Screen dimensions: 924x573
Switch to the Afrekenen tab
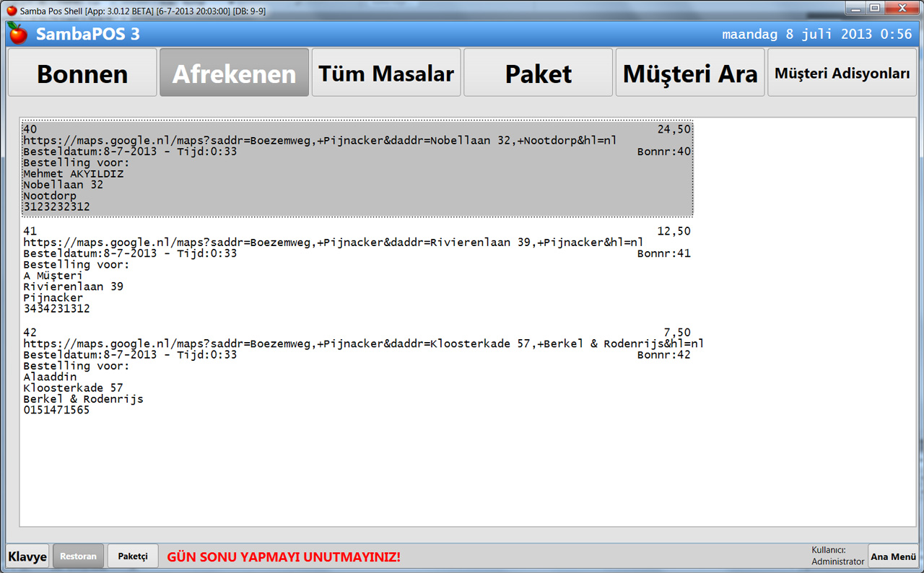point(234,73)
